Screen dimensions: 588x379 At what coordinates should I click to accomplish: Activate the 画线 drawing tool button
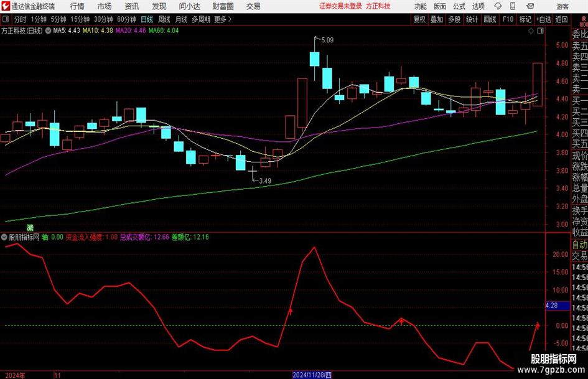pyautogui.click(x=490, y=19)
